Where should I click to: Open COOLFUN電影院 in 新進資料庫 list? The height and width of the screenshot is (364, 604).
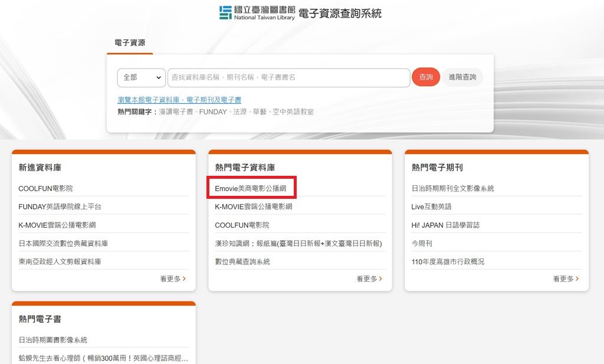45,188
